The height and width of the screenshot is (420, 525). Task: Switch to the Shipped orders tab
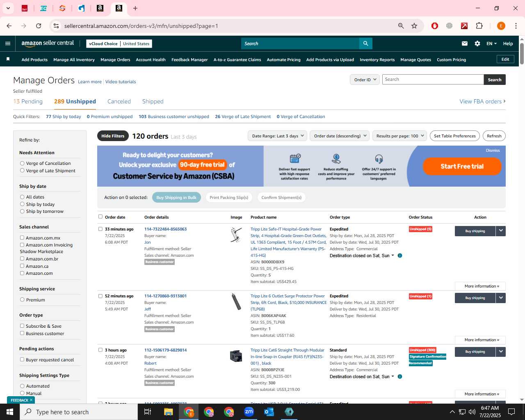(x=153, y=101)
